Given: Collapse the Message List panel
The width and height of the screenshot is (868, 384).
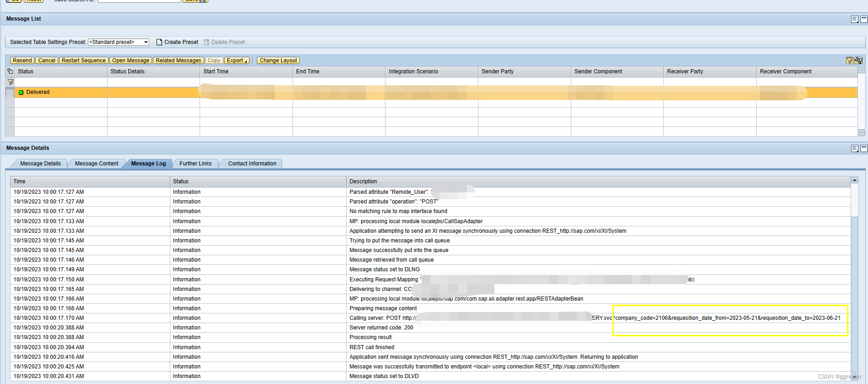Looking at the screenshot, I should click(x=863, y=19).
